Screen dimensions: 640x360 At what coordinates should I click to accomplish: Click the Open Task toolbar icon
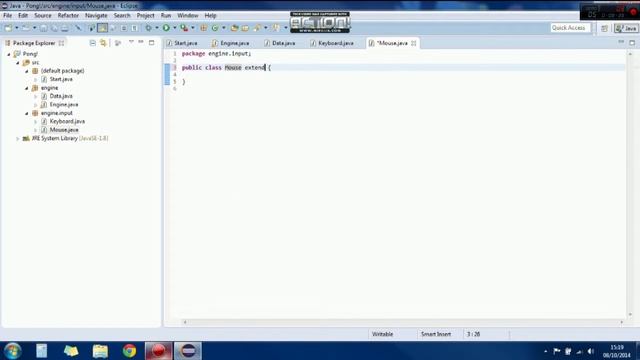coord(245,28)
